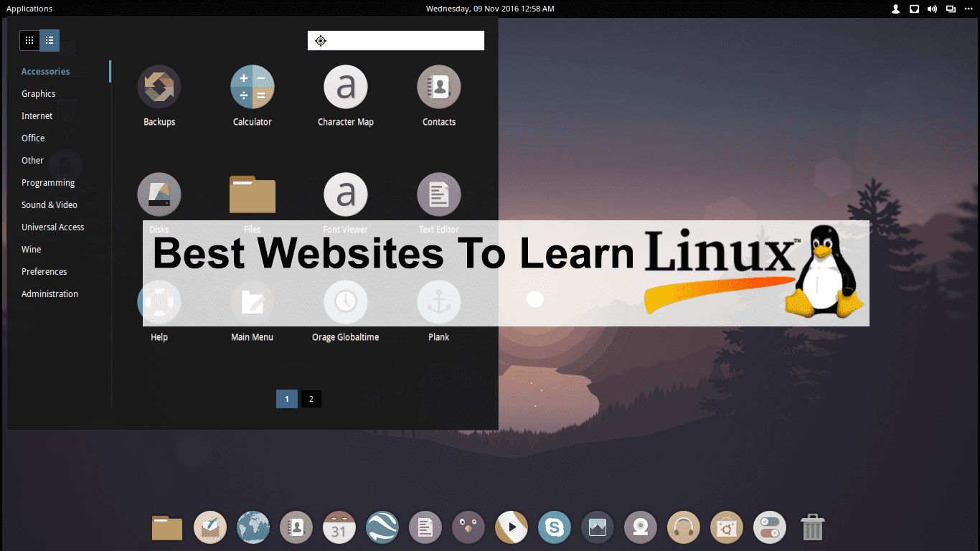Launch the Disks utility
The width and height of the screenshot is (980, 551).
159,194
